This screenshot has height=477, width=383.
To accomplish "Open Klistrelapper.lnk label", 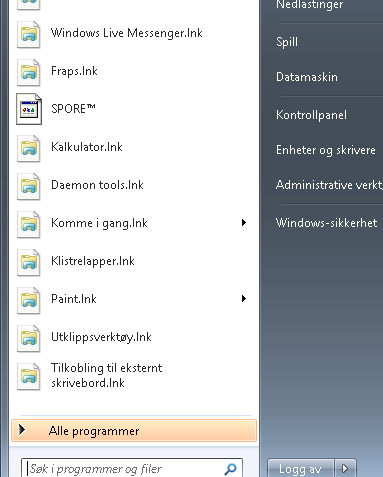I will click(93, 261).
